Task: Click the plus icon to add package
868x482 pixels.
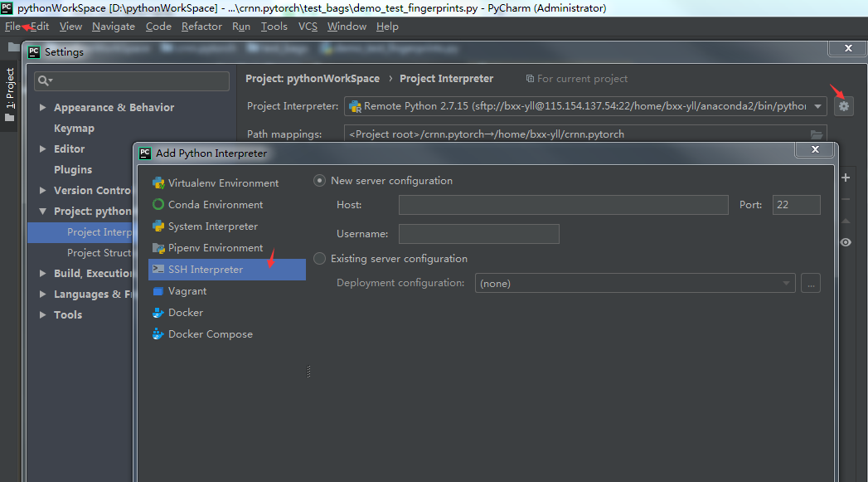Action: (846, 178)
